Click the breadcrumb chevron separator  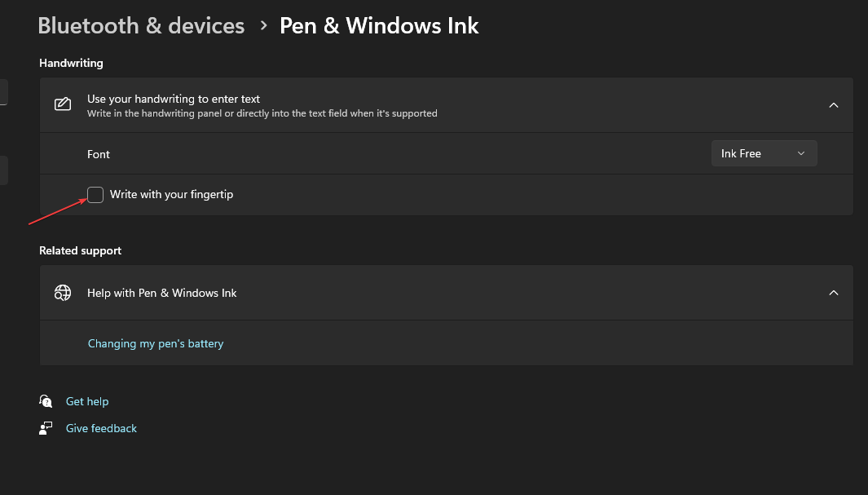click(x=262, y=25)
